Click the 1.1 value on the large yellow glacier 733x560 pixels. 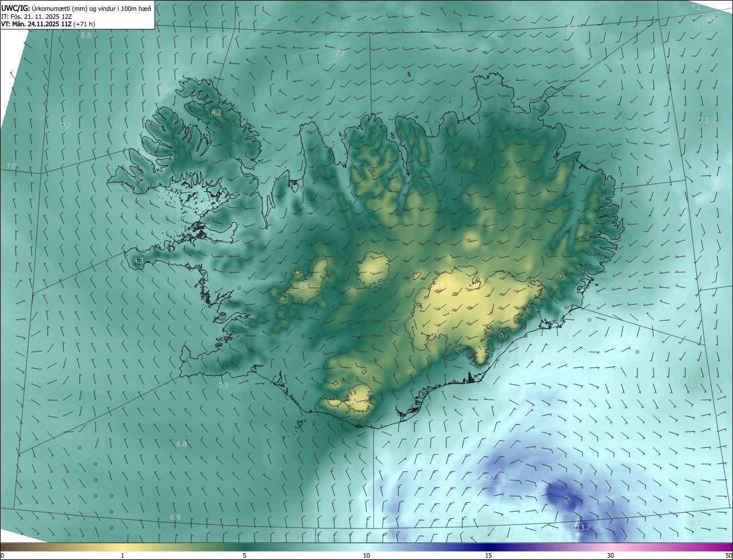click(442, 286)
